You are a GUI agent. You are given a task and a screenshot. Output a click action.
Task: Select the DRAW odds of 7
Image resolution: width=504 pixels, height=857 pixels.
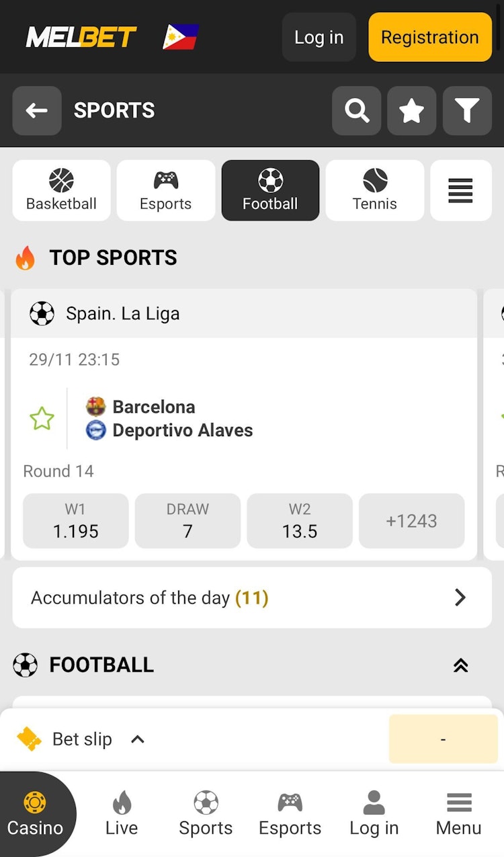187,521
